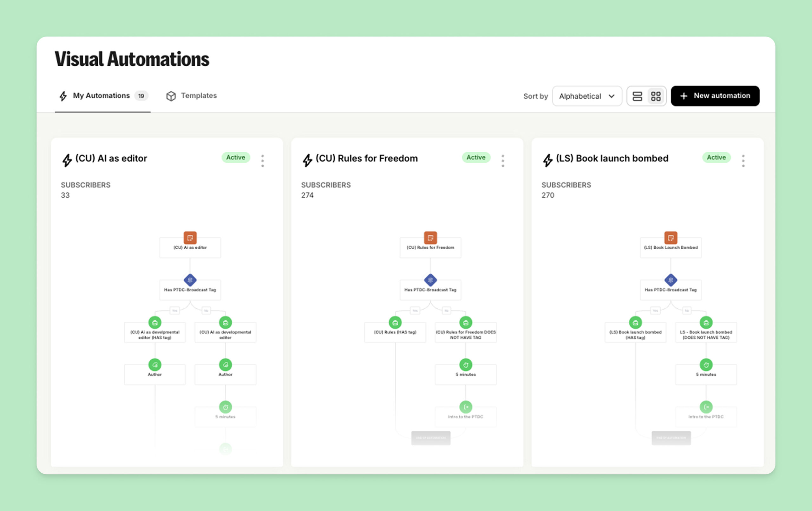Open options menu for AI as editor
This screenshot has width=812, height=511.
(262, 161)
